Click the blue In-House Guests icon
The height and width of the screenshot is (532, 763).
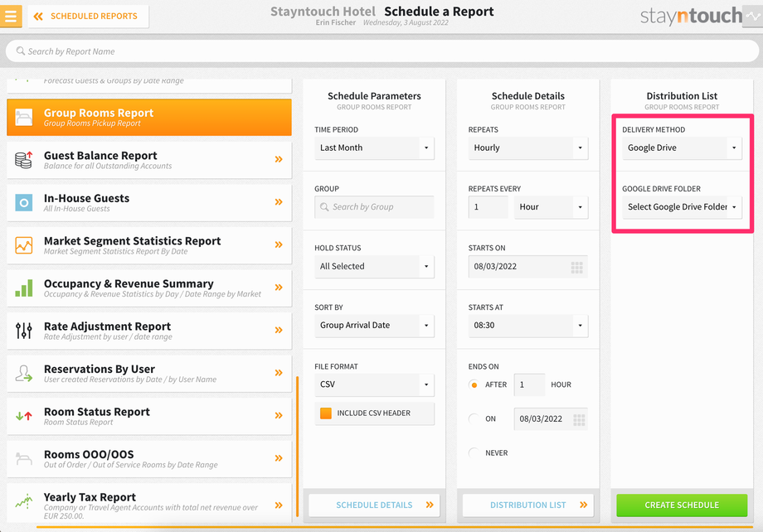pyautogui.click(x=23, y=202)
